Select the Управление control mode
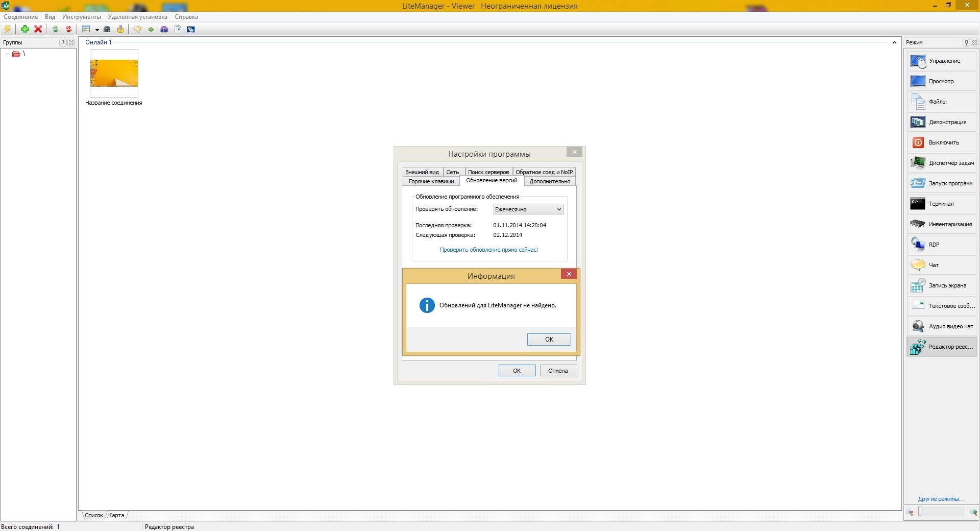 [x=942, y=61]
